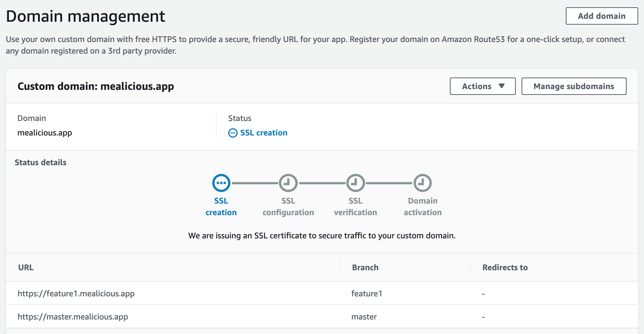Click the master branch cell
644x334 pixels.
coord(364,317)
